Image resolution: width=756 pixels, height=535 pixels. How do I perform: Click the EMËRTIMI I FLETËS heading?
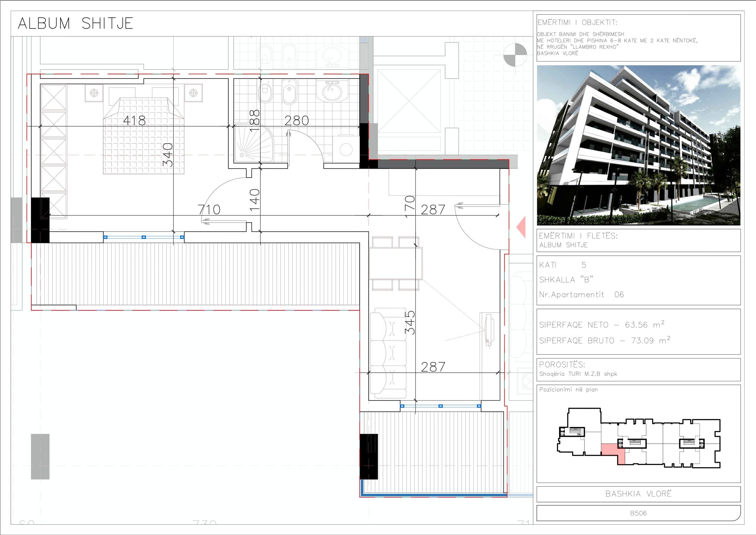pos(578,236)
